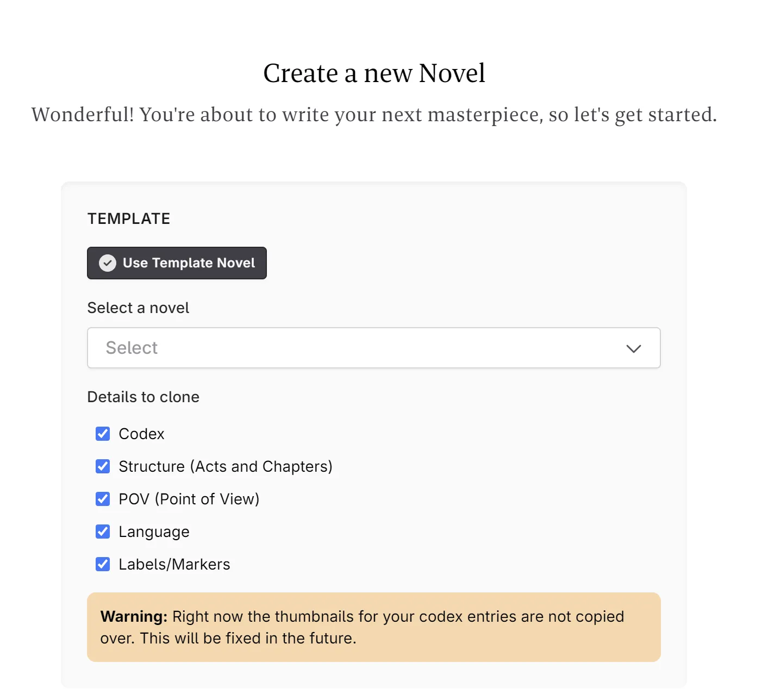This screenshot has height=700, width=774.
Task: Toggle the POV (Point of View) checkbox
Action: click(x=103, y=498)
